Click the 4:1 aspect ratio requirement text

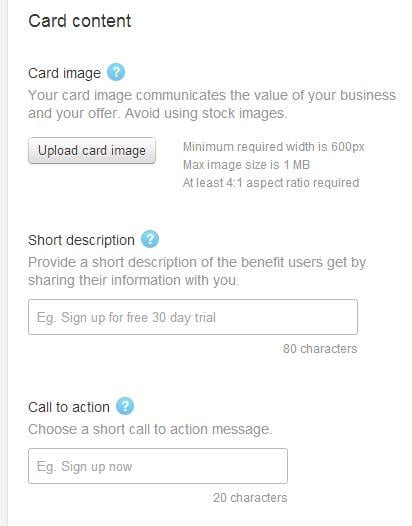[x=271, y=183]
